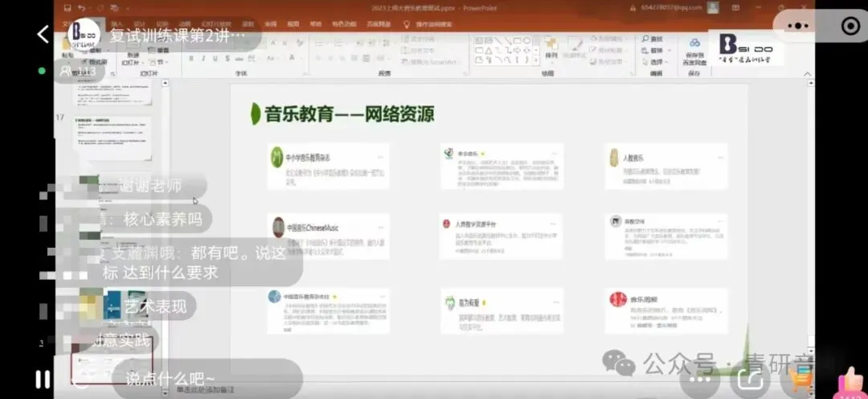Tap the thumbs-up like button
The image size is (868, 399).
850,384
